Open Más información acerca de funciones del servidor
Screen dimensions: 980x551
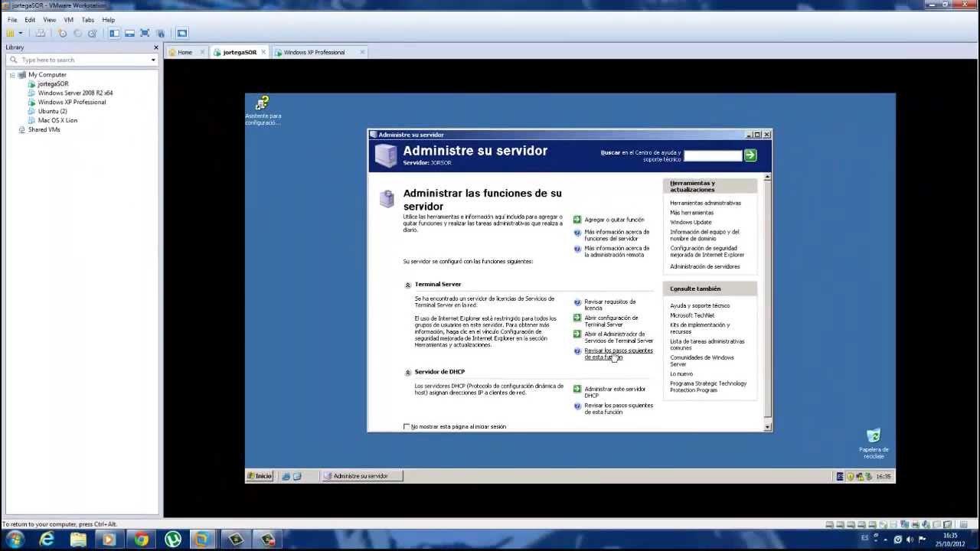pyautogui.click(x=616, y=235)
